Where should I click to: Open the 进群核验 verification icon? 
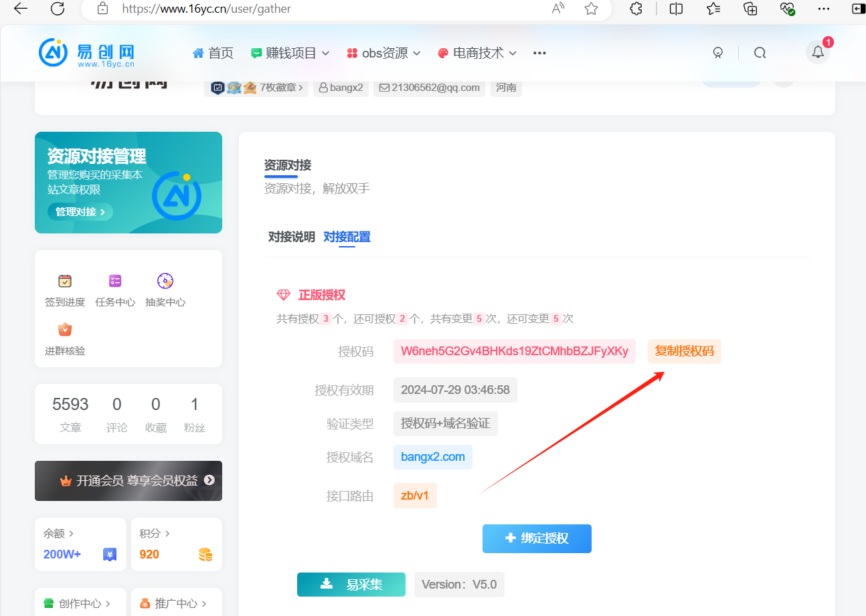65,339
